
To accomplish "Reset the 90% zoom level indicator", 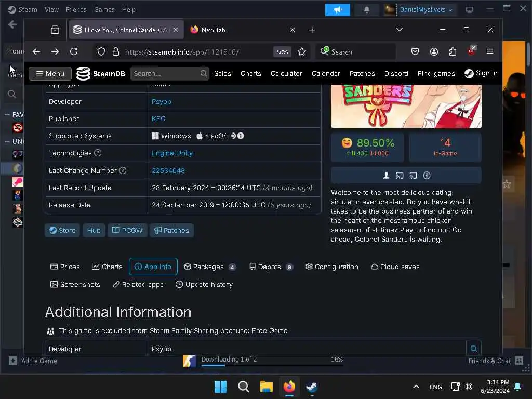I will 282,52.
